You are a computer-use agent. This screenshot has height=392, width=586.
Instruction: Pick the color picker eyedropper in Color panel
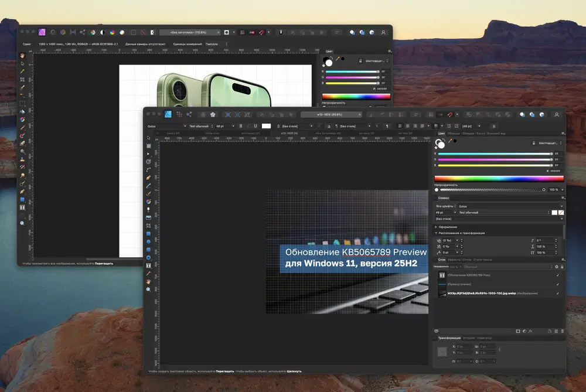[449, 141]
